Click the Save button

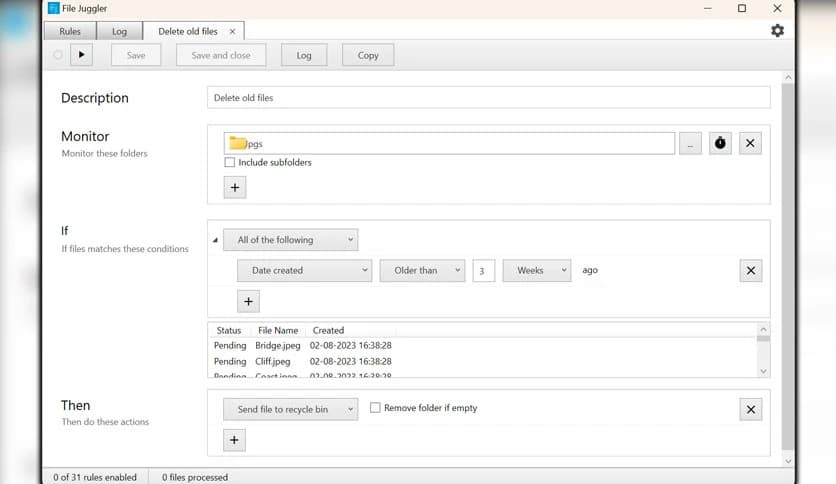[136, 55]
